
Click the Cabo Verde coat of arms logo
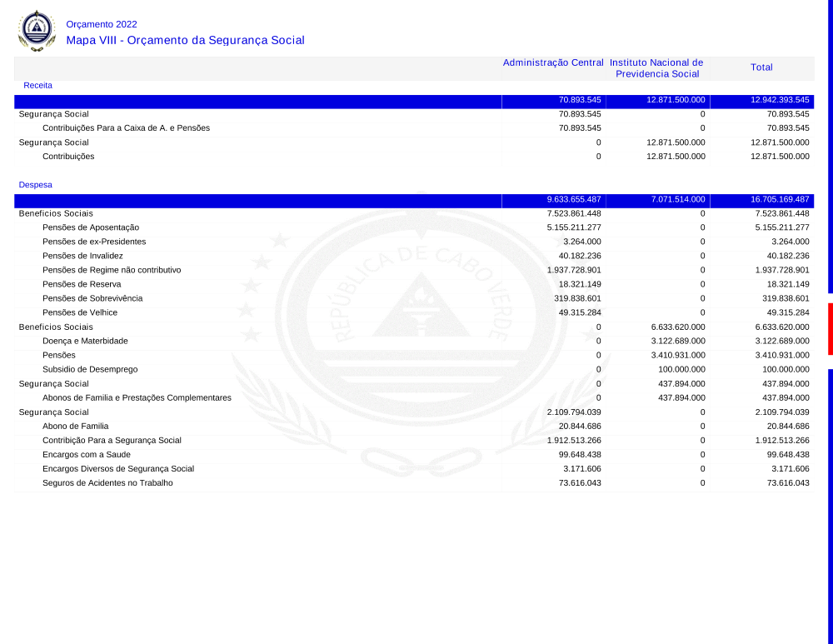point(37,31)
